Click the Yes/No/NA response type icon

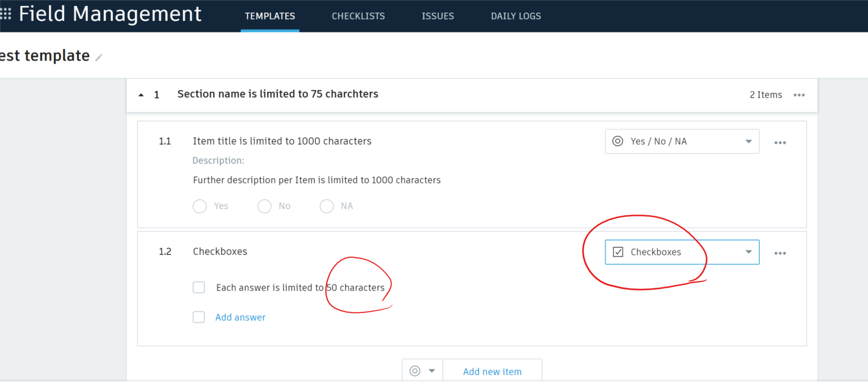tap(618, 141)
